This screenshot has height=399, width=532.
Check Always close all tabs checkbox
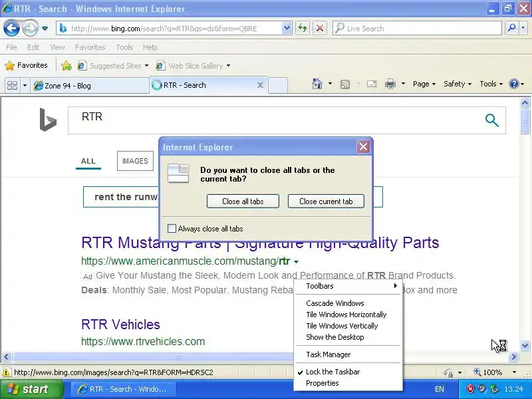click(x=172, y=228)
